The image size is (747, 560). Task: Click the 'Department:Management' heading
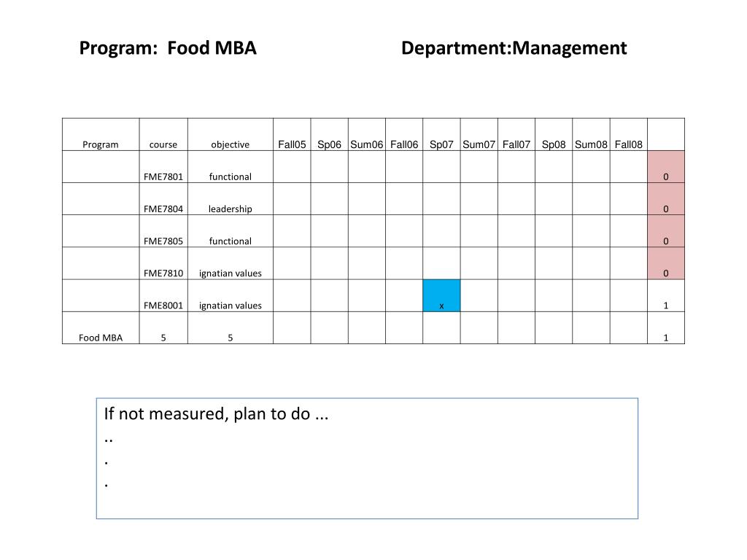pyautogui.click(x=514, y=48)
